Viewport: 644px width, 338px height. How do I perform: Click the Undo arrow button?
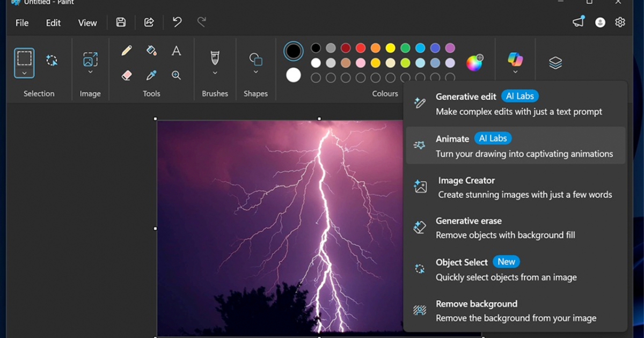click(177, 23)
